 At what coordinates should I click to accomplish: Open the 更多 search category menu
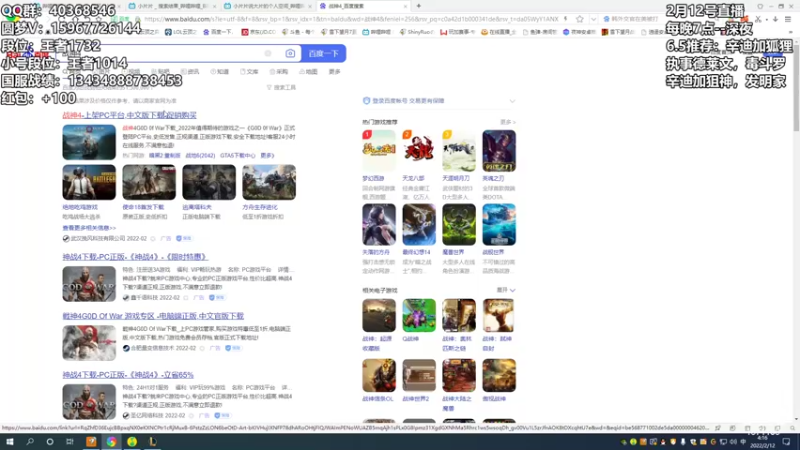click(x=335, y=72)
